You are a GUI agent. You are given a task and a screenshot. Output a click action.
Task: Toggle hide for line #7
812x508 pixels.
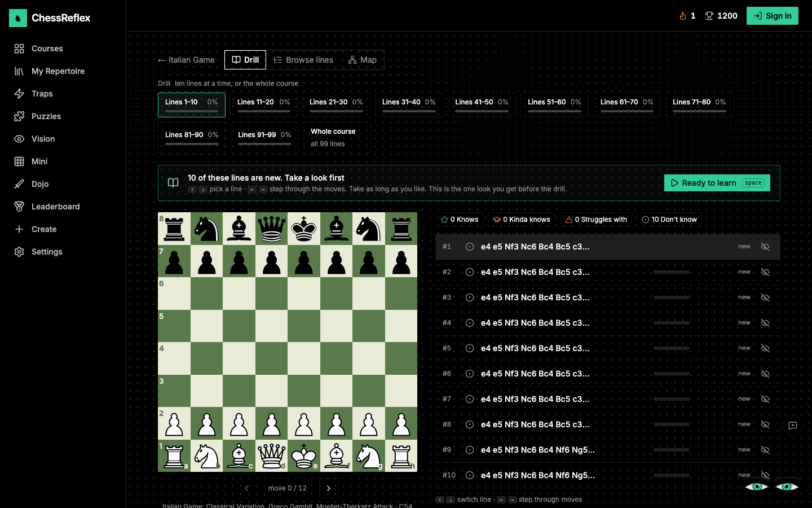[765, 399]
